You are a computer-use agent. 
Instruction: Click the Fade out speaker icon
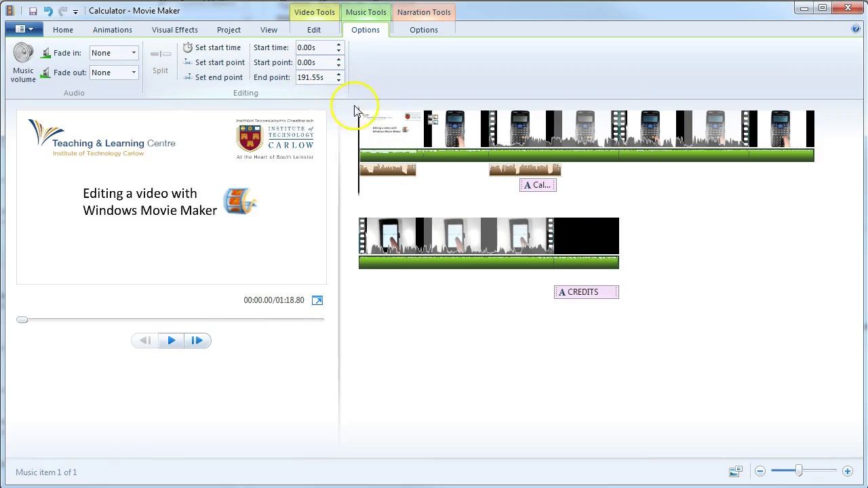[46, 73]
